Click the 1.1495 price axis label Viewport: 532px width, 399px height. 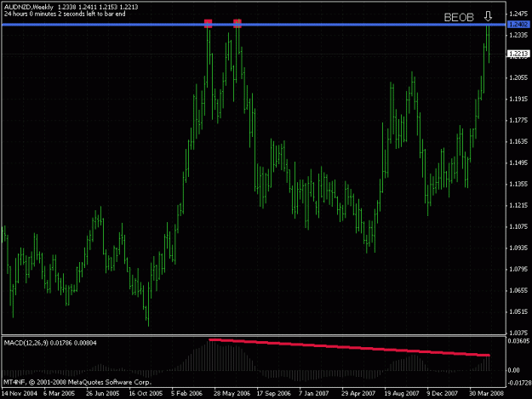click(518, 162)
